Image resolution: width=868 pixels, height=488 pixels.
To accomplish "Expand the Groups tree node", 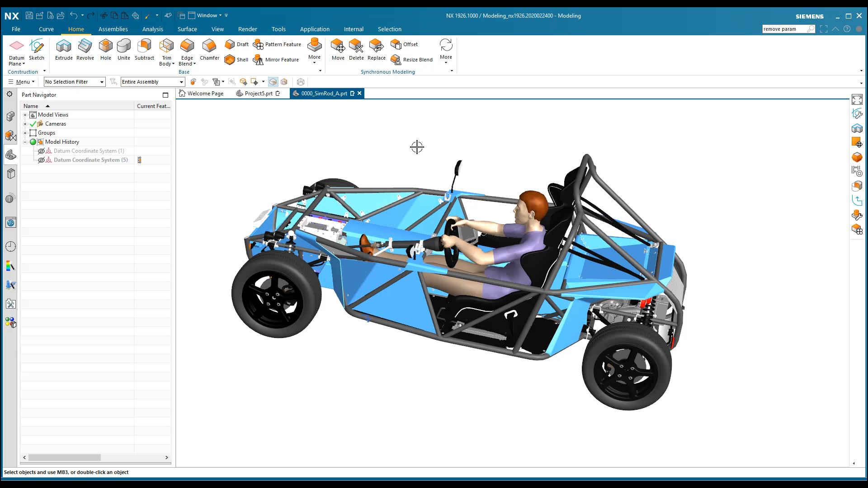I will pyautogui.click(x=25, y=132).
